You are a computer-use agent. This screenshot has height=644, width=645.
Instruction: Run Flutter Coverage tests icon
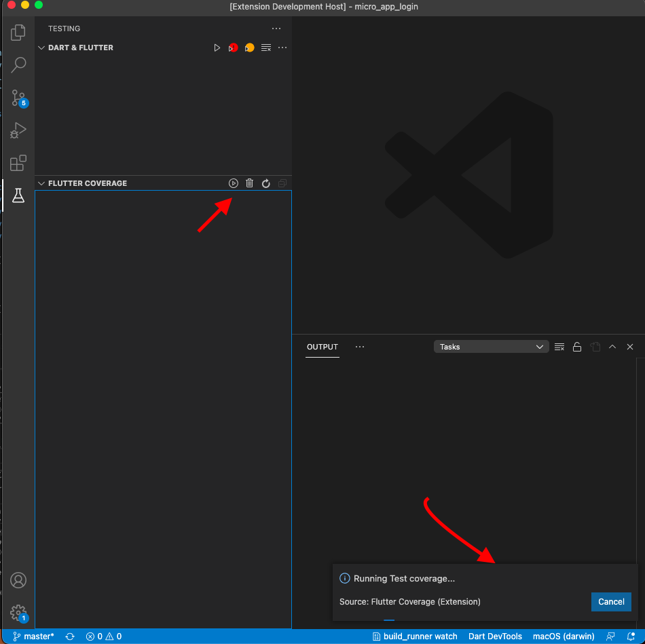(234, 183)
